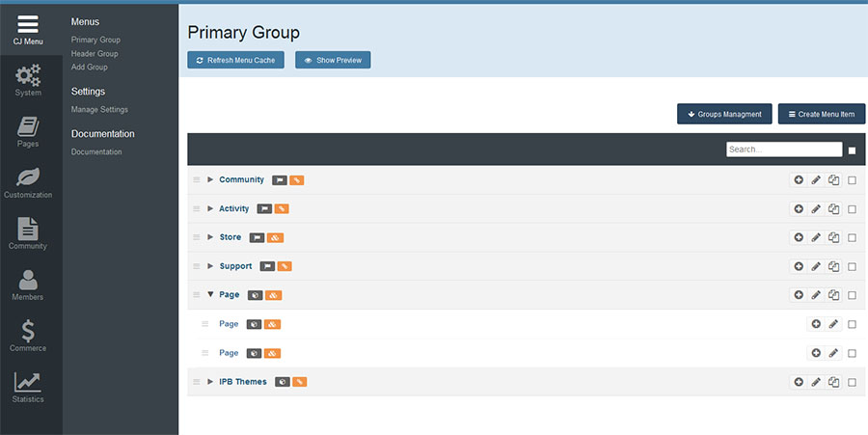
Task: Edit the IPB Themes menu item
Action: pyautogui.click(x=816, y=382)
